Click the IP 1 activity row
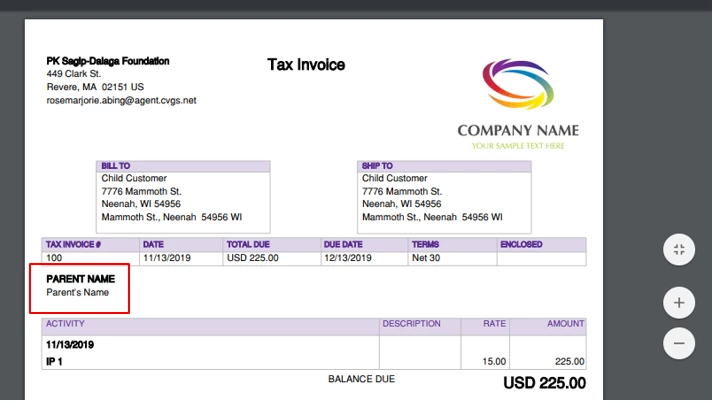This screenshot has height=409, width=713. [x=54, y=362]
